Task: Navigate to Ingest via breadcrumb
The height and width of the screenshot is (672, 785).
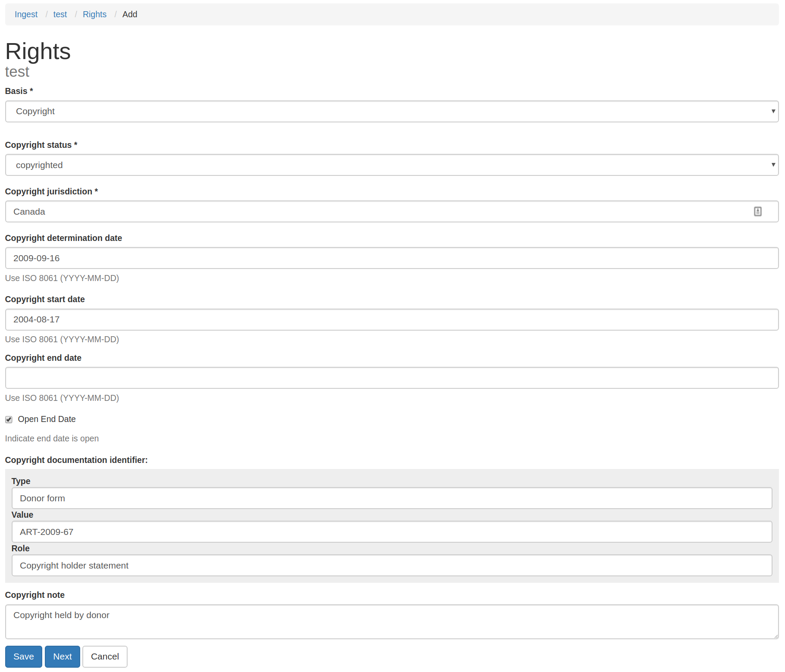Action: [26, 14]
